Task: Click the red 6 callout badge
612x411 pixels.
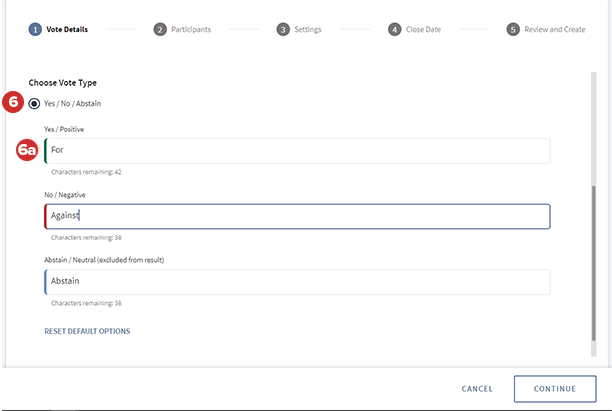Action: click(14, 102)
